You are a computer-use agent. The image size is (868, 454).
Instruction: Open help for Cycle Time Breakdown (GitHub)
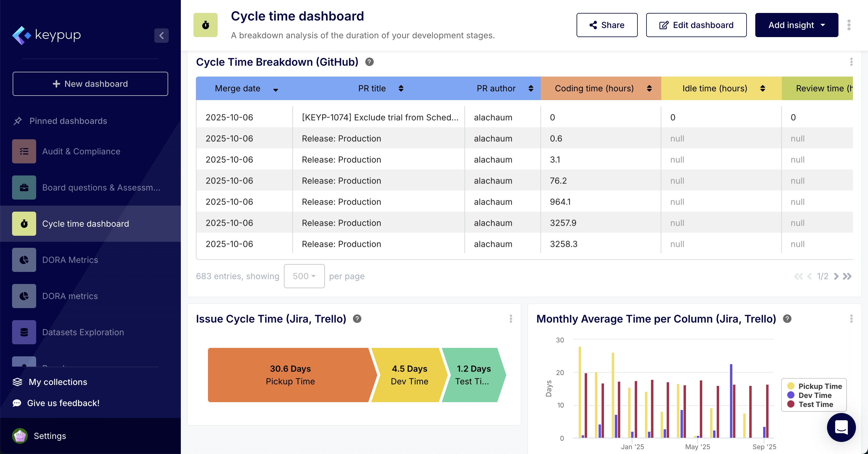[369, 62]
